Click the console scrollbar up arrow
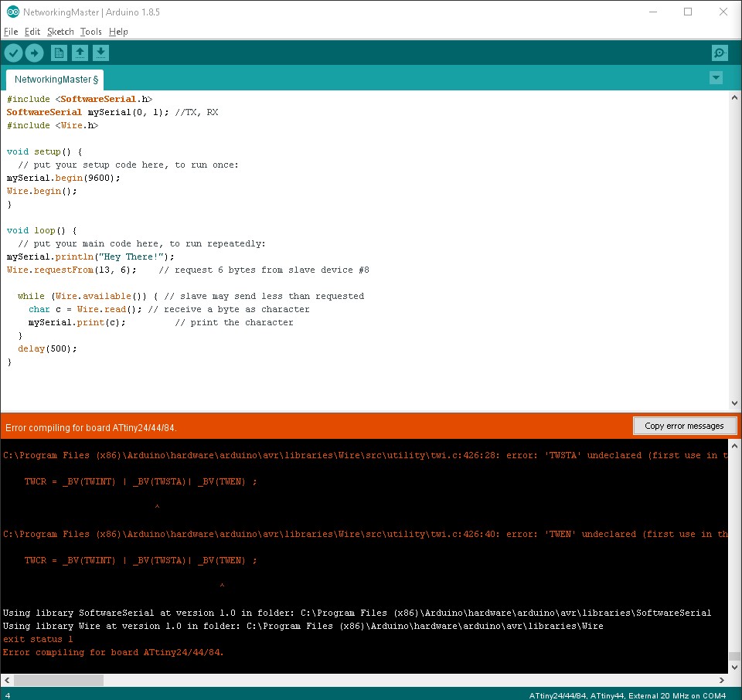The height and width of the screenshot is (700, 742). pyautogui.click(x=734, y=446)
